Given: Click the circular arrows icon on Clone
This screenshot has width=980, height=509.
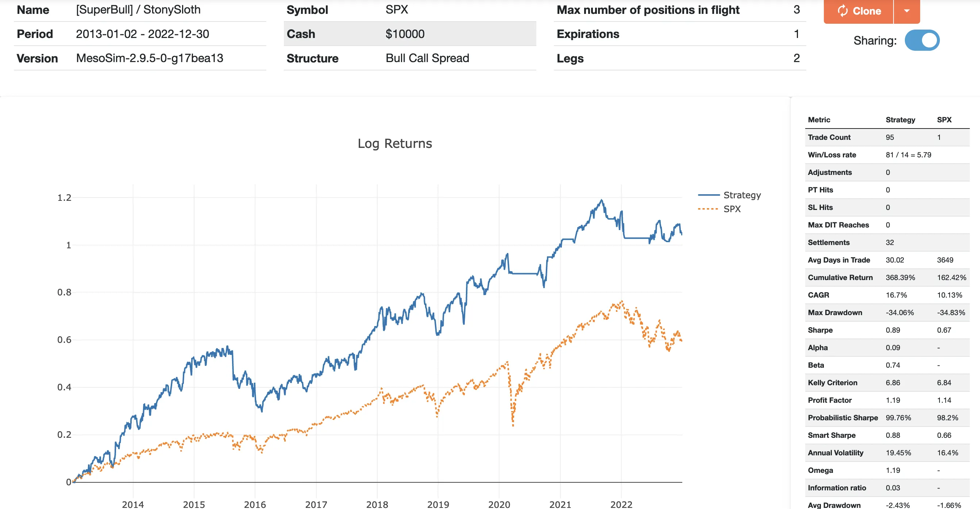Looking at the screenshot, I should coord(842,11).
